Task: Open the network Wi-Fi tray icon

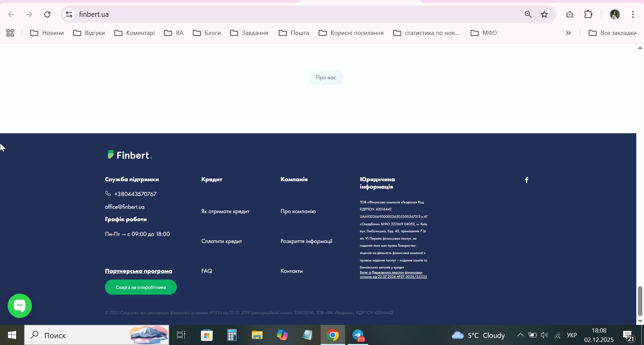Action: point(557,335)
